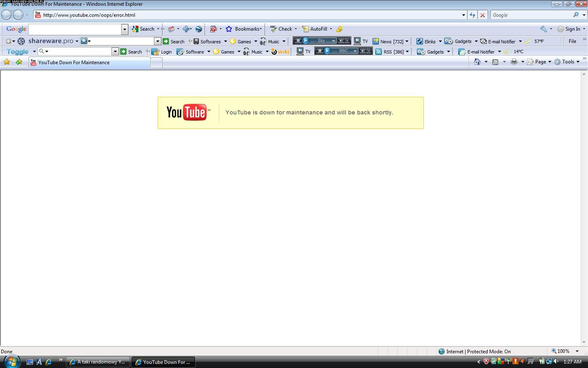This screenshot has width=588, height=368.
Task: Play the Sky radio station
Action: [x=305, y=40]
